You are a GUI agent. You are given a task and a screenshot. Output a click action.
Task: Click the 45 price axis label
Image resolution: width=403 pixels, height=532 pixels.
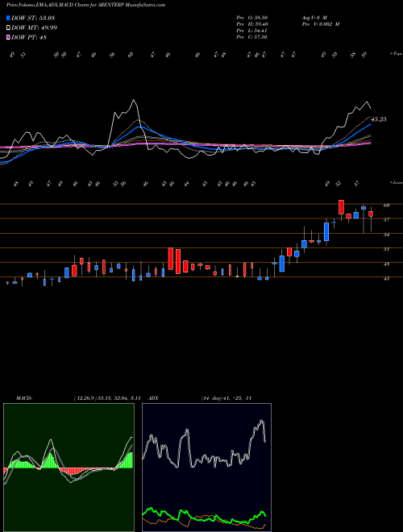coord(386,279)
